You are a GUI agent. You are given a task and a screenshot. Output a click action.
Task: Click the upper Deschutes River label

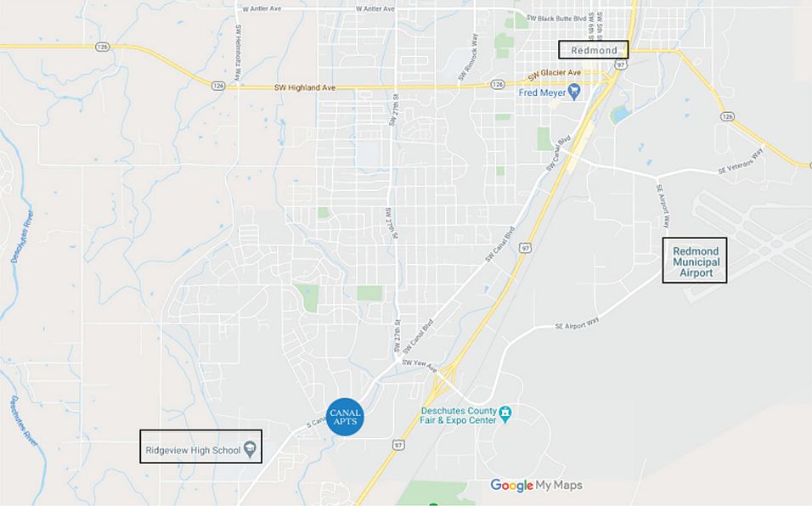pos(23,236)
